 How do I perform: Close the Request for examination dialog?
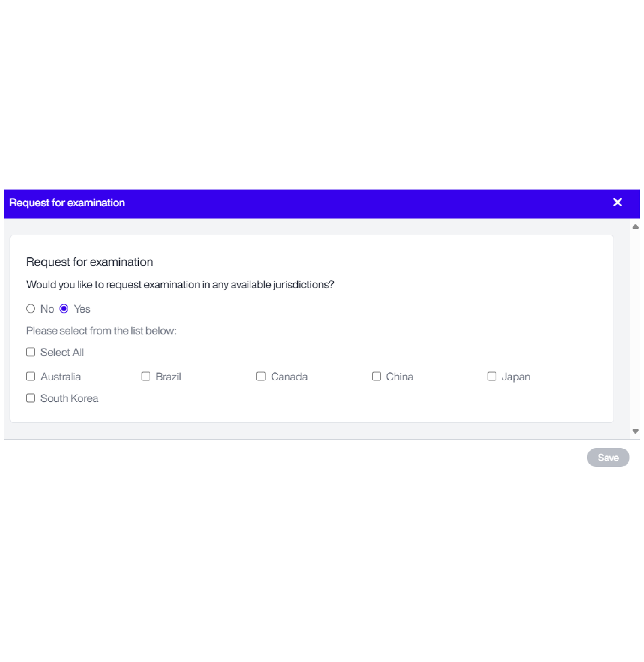(x=617, y=202)
